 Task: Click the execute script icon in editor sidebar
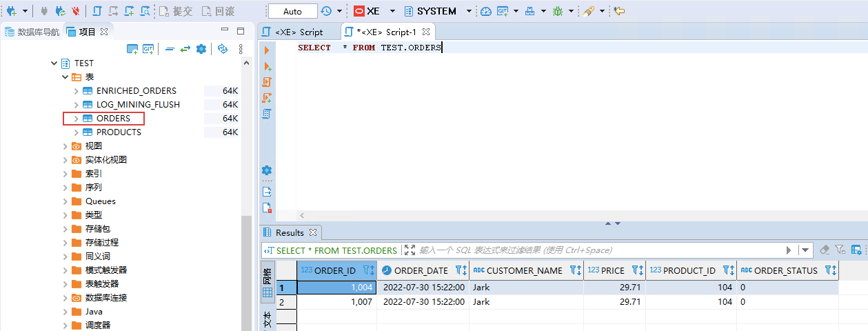click(267, 82)
